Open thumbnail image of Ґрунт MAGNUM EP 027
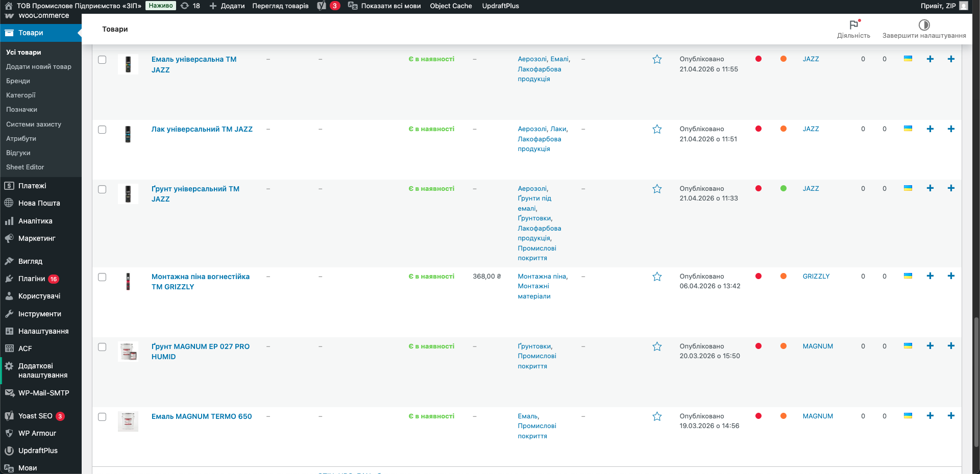 pyautogui.click(x=128, y=352)
